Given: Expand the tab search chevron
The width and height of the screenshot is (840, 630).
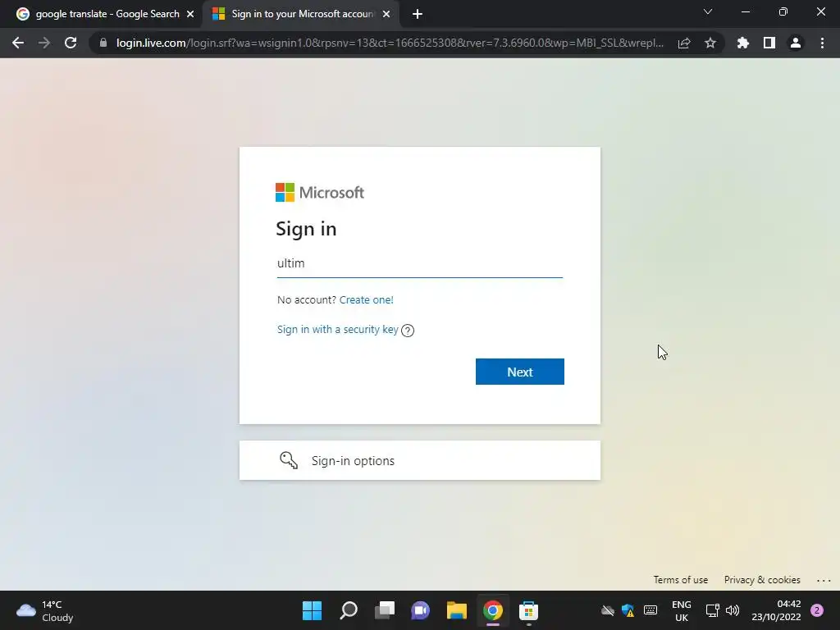Looking at the screenshot, I should (708, 11).
